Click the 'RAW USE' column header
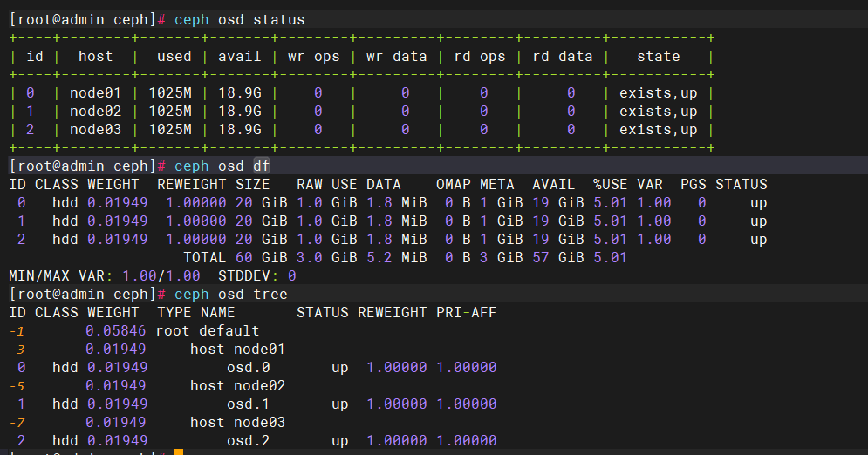Viewport: 868px width, 455px height. click(x=326, y=184)
